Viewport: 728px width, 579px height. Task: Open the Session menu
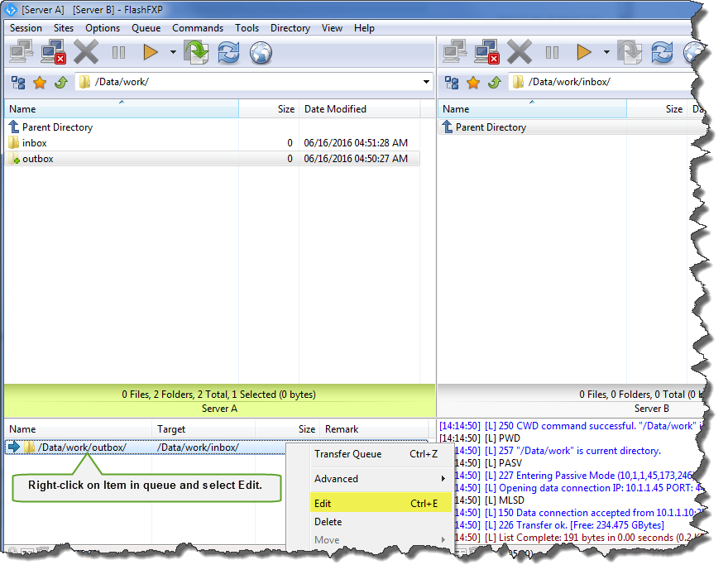(x=26, y=28)
